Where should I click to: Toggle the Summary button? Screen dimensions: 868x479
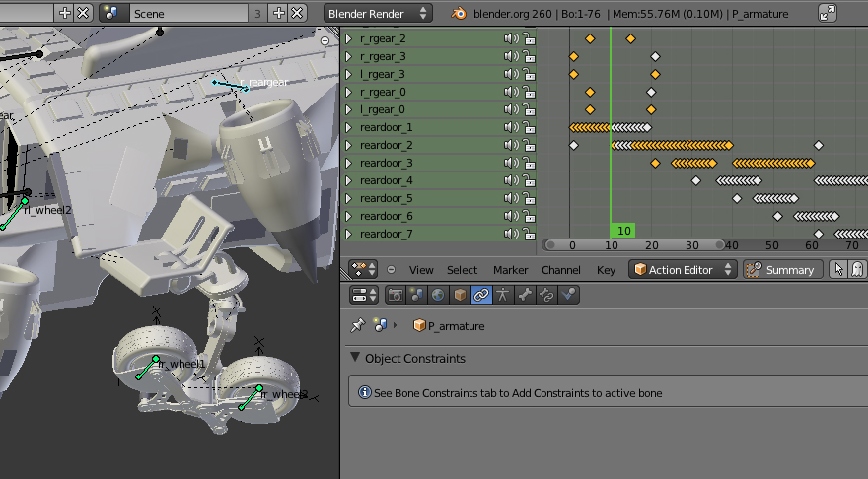[x=782, y=269]
